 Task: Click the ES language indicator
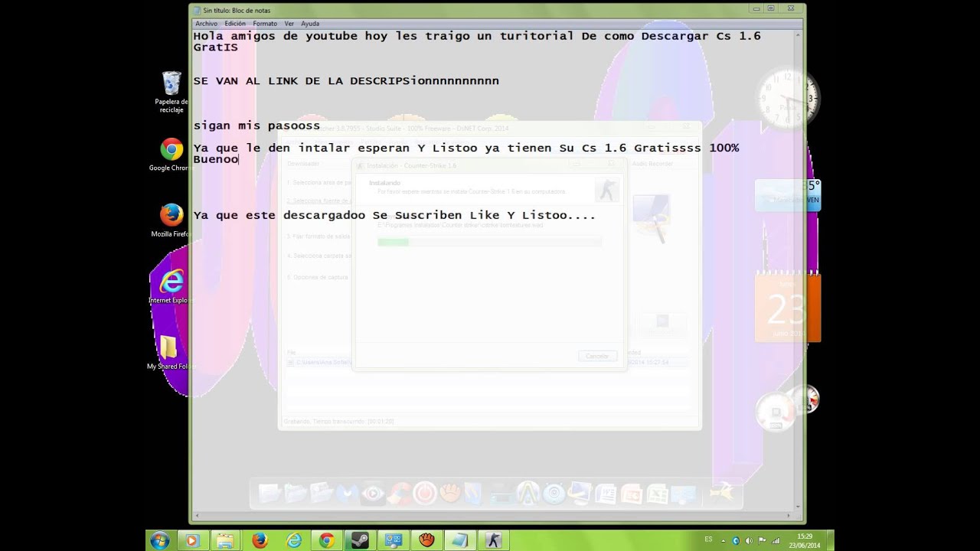tap(708, 540)
